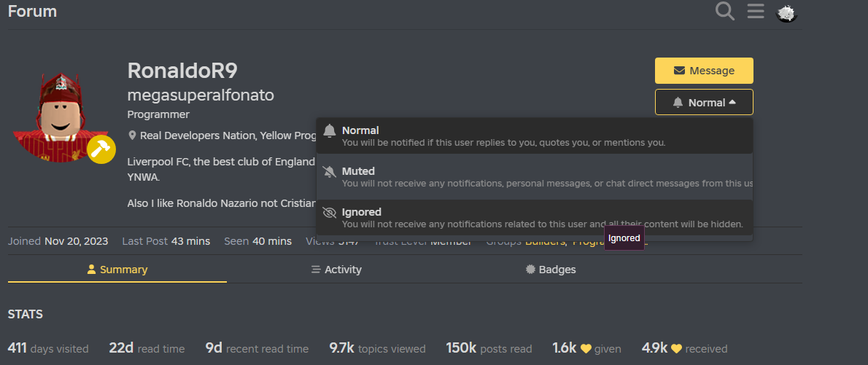Click the Last Post 43 mins link
868x365 pixels.
coord(190,241)
